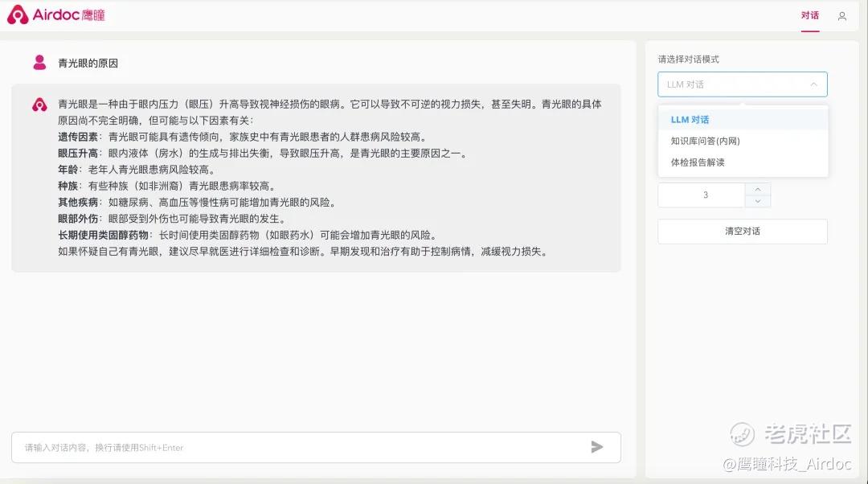868x484 pixels.
Task: Open the 对话模式 dropdown showing LLM 对话
Action: pos(743,84)
